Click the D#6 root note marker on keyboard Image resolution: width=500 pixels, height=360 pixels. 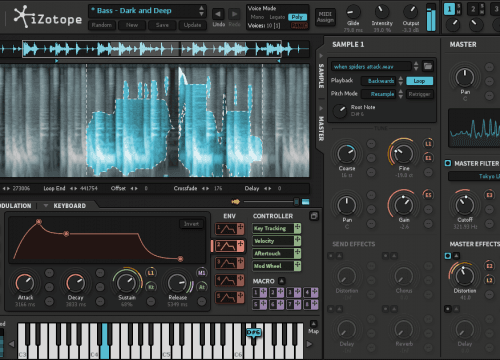tap(253, 332)
